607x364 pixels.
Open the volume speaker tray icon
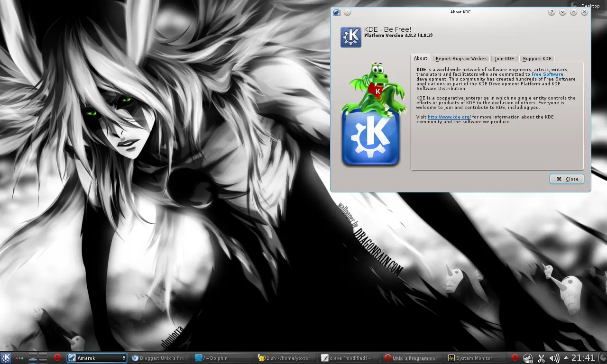pos(554,358)
